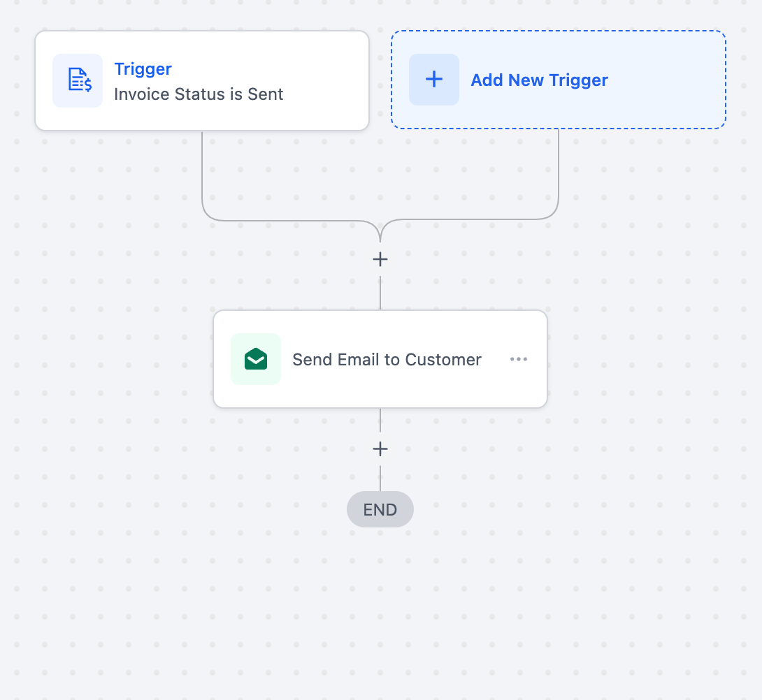This screenshot has height=700, width=762.
Task: Click "Invoice Status is Sent" description
Action: (199, 94)
